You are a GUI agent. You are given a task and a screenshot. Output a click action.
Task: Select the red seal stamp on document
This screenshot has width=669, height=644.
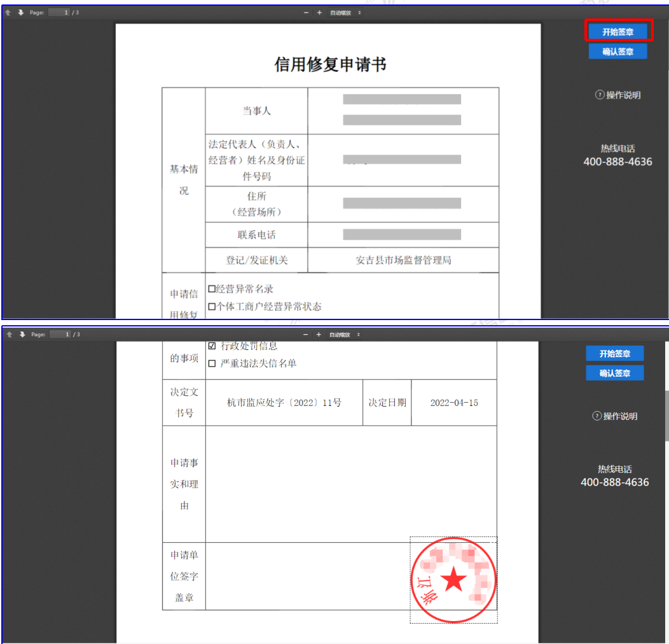pos(453,580)
